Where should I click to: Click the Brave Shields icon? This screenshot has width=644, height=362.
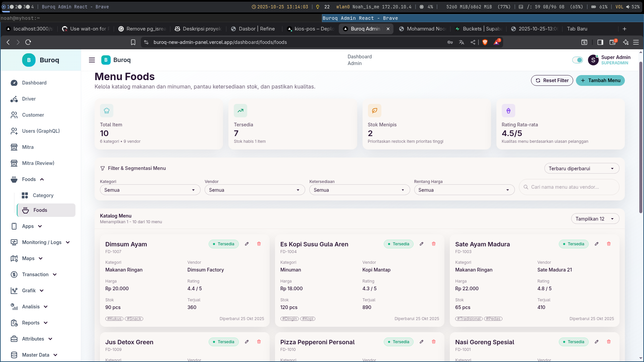485,42
